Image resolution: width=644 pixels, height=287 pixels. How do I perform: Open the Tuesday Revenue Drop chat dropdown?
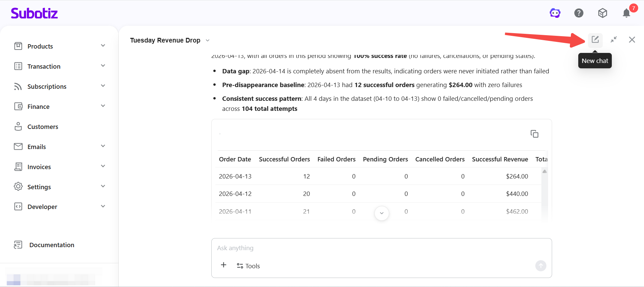pyautogui.click(x=208, y=41)
